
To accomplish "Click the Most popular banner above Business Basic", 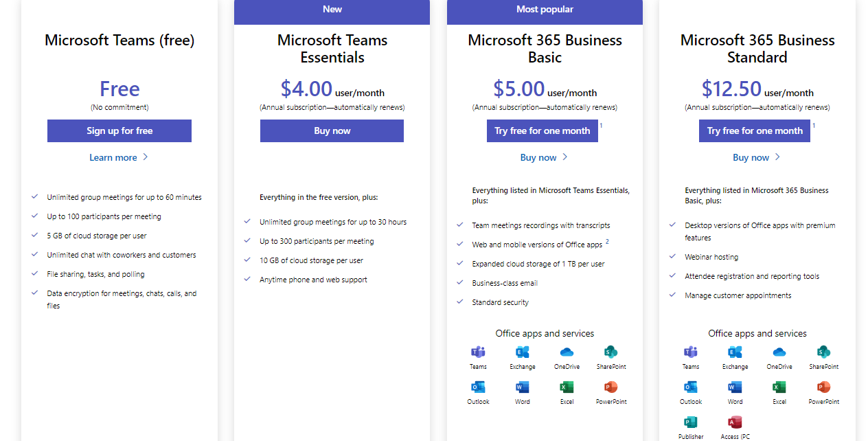I will tap(545, 10).
